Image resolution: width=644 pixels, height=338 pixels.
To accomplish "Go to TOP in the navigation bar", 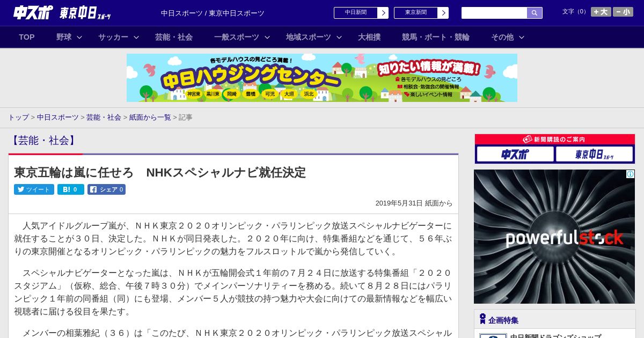I will [x=27, y=37].
